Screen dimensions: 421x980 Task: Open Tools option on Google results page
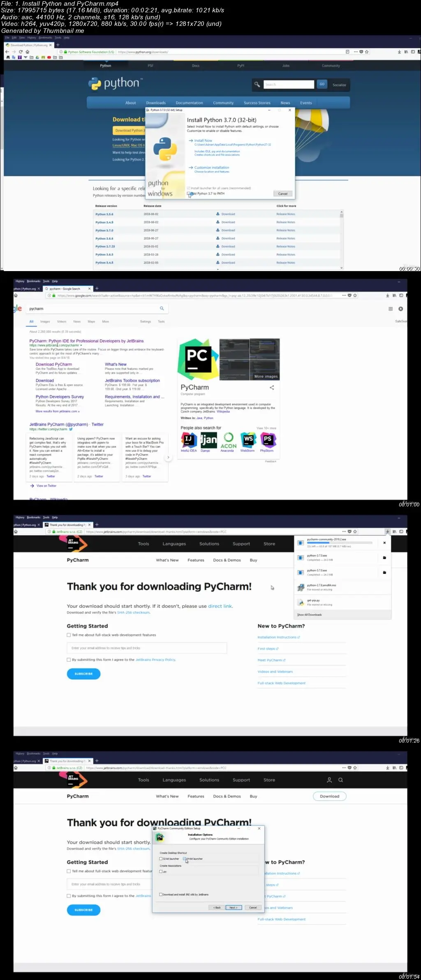(x=161, y=322)
